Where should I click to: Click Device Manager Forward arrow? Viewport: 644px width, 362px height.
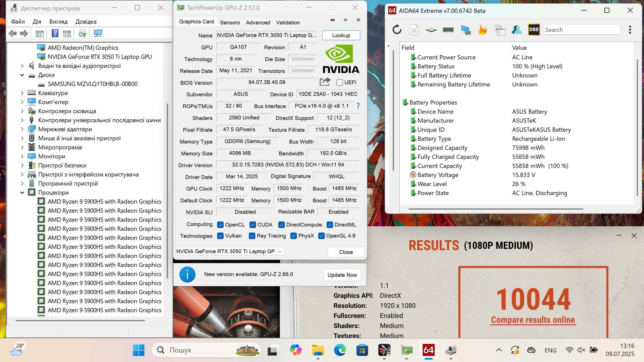pyautogui.click(x=24, y=33)
